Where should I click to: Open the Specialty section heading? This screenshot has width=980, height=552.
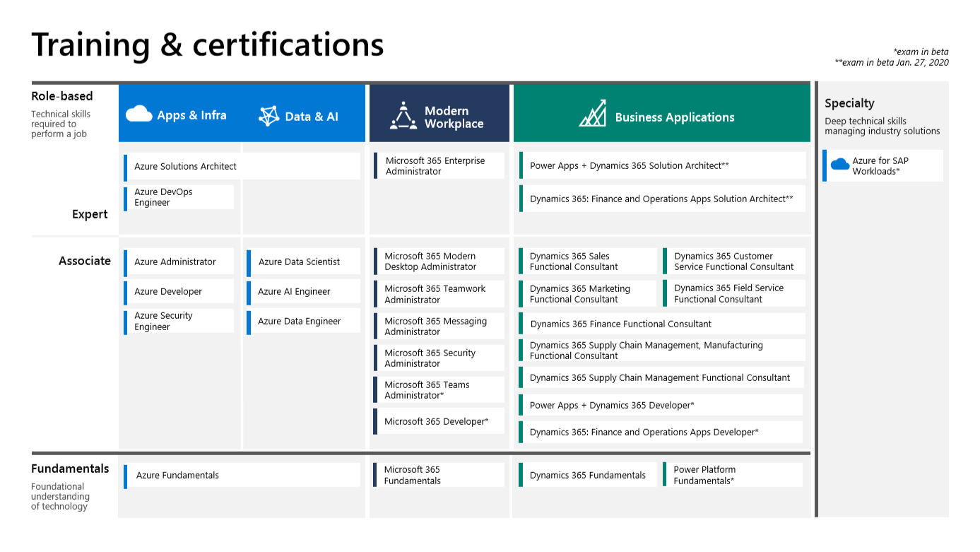click(x=849, y=103)
